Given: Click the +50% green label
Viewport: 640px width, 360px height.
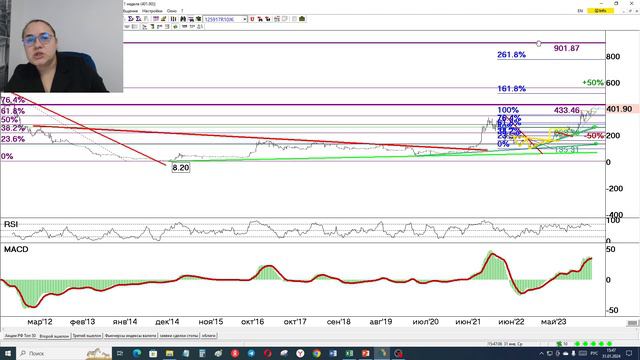Looking at the screenshot, I should tap(593, 83).
